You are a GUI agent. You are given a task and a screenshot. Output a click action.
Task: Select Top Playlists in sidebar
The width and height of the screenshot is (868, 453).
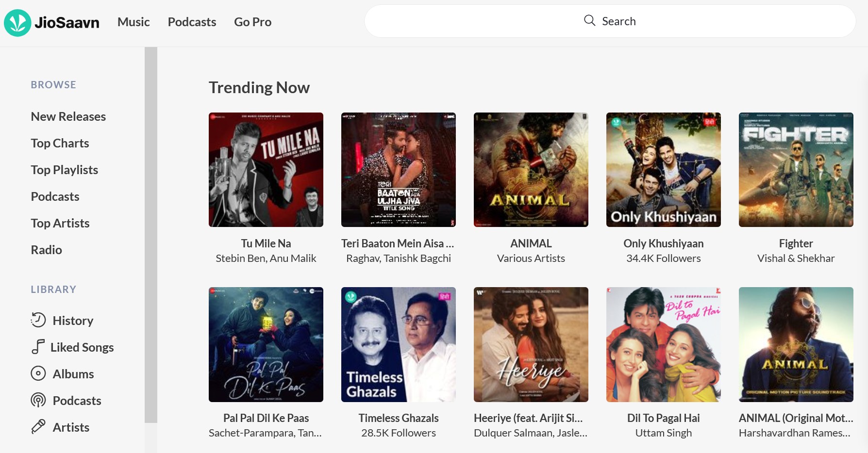[65, 170]
